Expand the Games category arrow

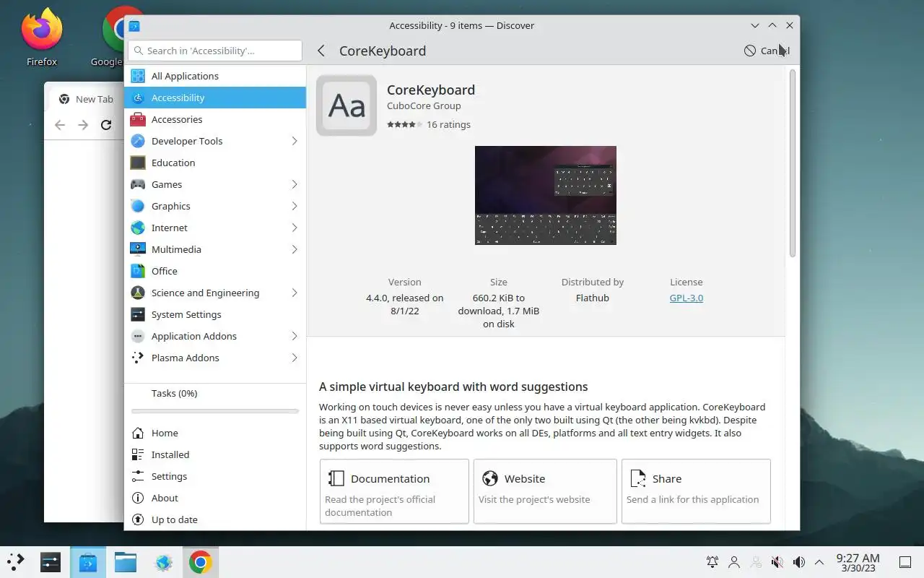pyautogui.click(x=295, y=184)
